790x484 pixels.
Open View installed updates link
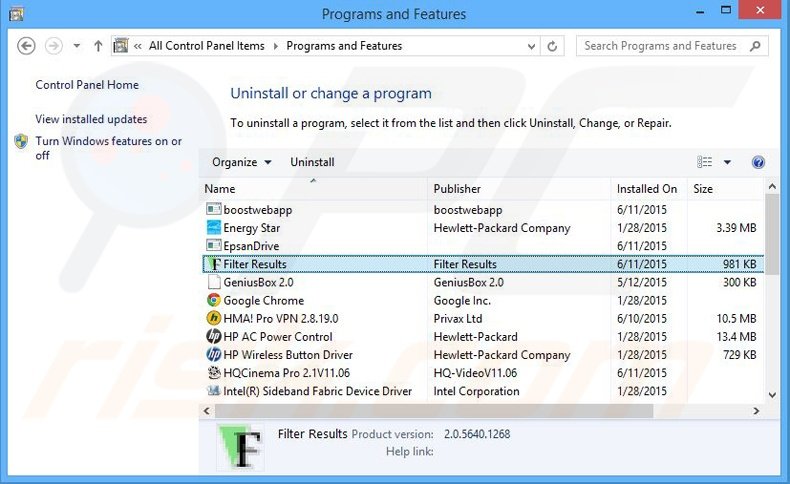tap(91, 119)
